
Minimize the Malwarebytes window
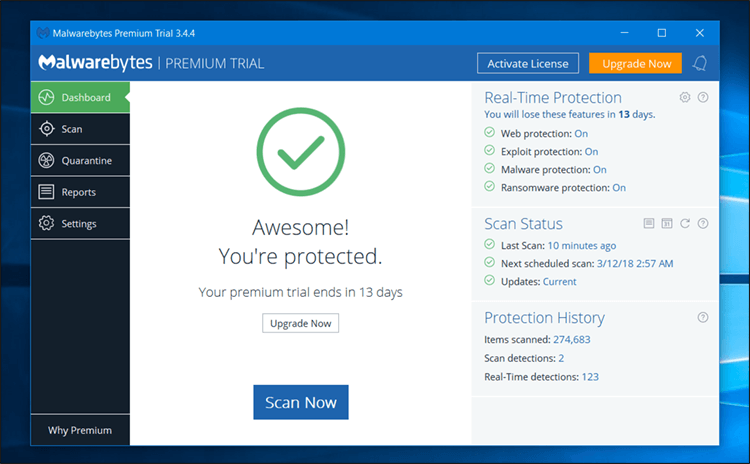pos(624,33)
